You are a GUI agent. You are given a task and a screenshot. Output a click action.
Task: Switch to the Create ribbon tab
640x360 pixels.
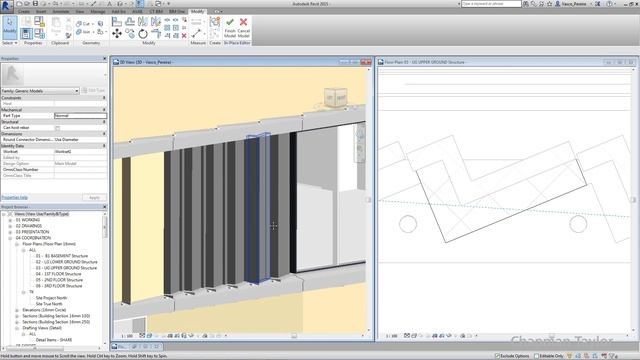24,11
